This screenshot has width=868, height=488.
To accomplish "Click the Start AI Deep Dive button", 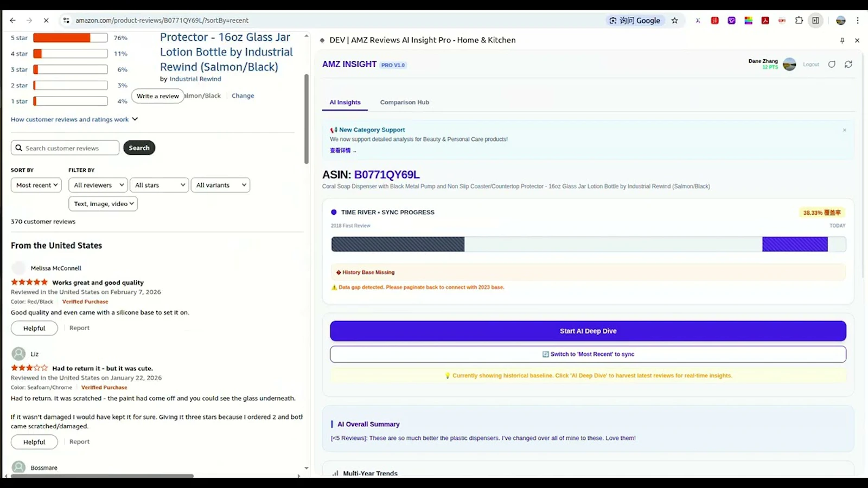I will (588, 331).
